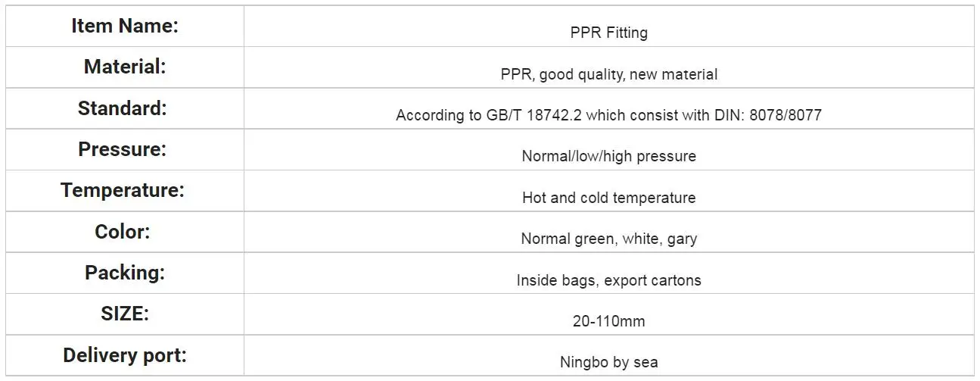The image size is (980, 381).
Task: Select PPR, good quality, new material text
Action: pos(608,74)
